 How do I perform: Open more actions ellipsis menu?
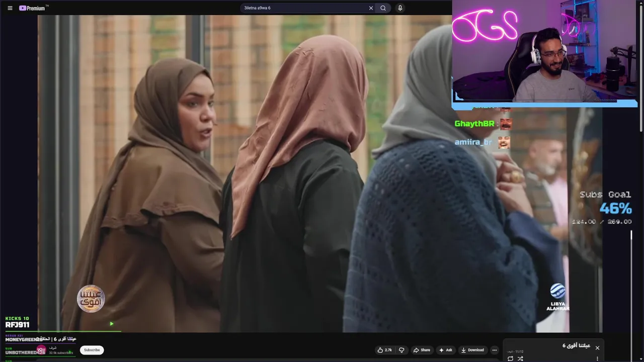(495, 350)
